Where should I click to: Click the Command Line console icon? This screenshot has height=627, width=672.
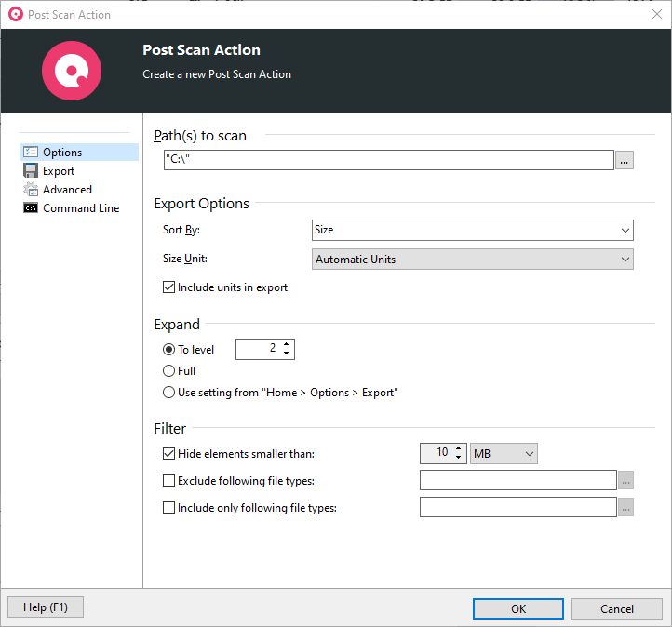tap(31, 208)
